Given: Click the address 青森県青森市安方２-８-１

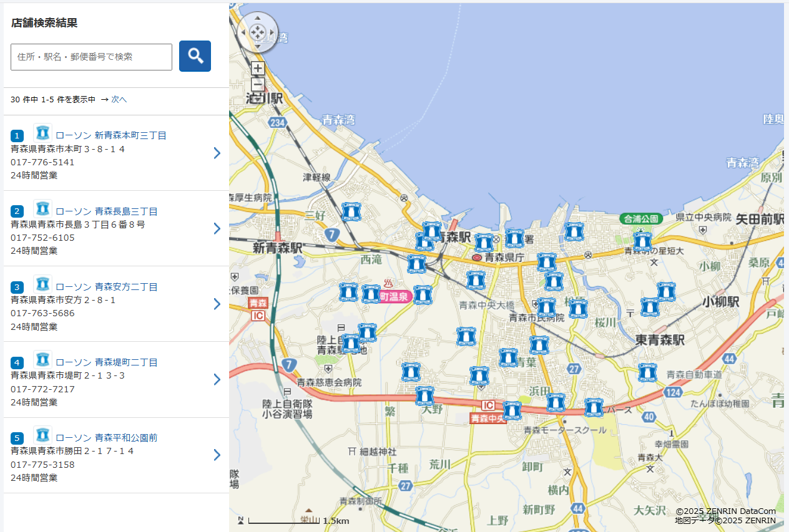Looking at the screenshot, I should pyautogui.click(x=64, y=300).
